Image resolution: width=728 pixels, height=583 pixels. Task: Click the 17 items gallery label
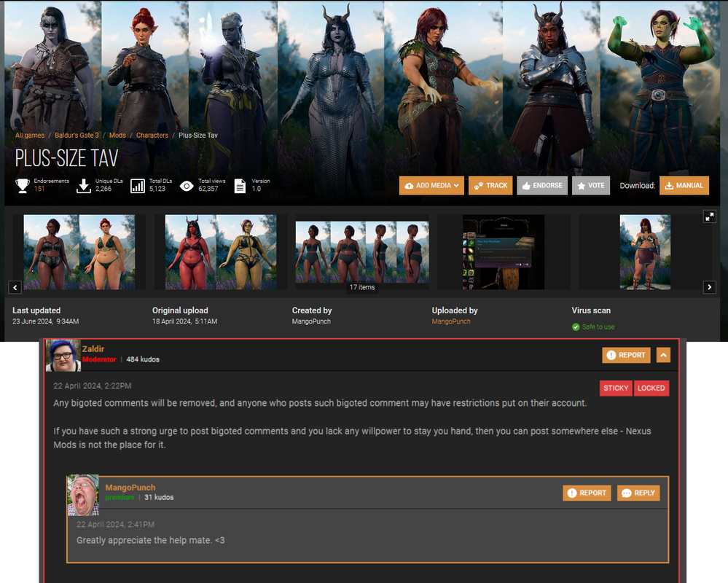362,287
